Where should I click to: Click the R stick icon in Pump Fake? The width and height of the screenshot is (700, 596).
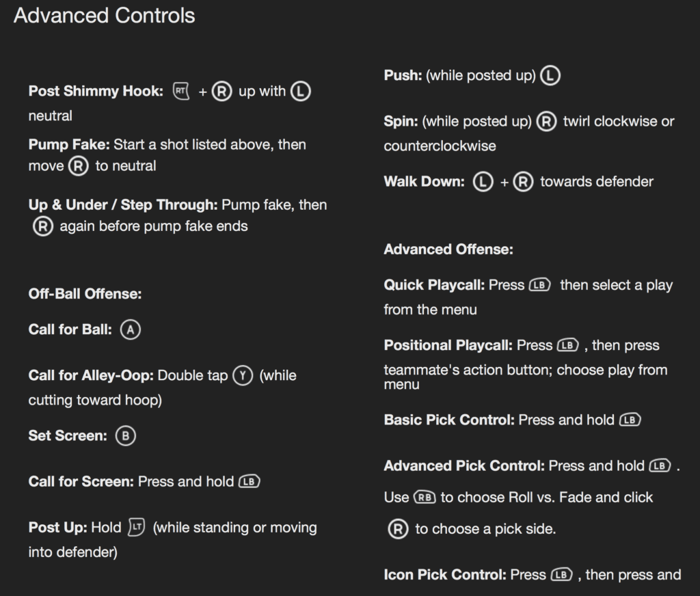78,166
